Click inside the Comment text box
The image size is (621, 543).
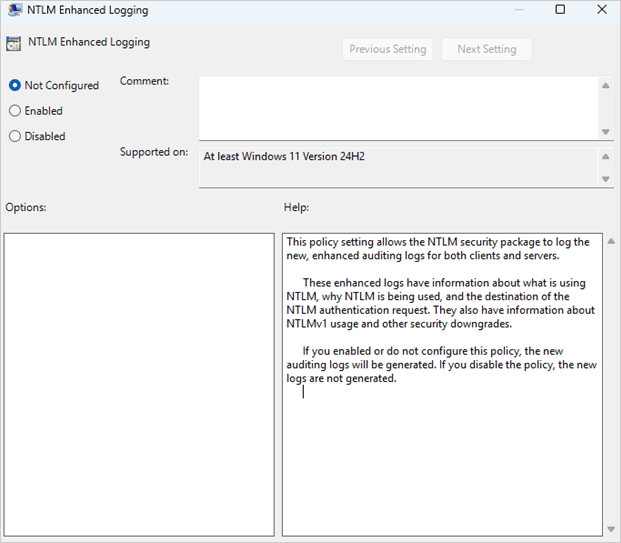[x=399, y=108]
